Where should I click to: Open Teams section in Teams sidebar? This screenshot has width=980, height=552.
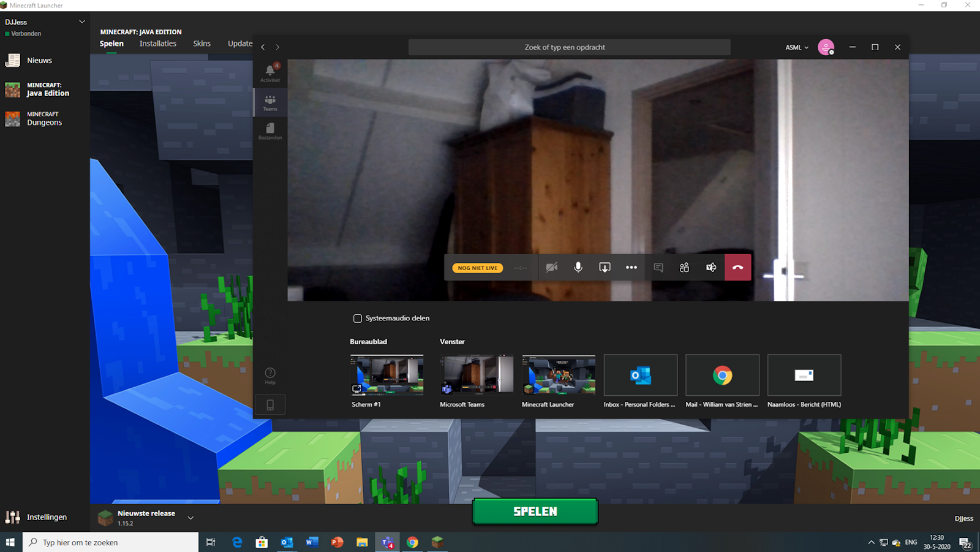click(270, 102)
